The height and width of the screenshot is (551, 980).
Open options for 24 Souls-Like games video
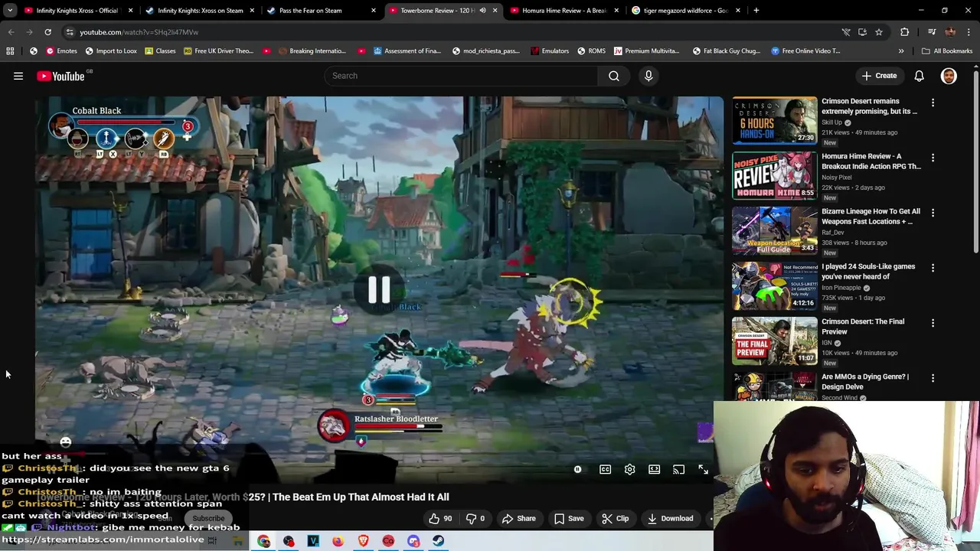(933, 268)
